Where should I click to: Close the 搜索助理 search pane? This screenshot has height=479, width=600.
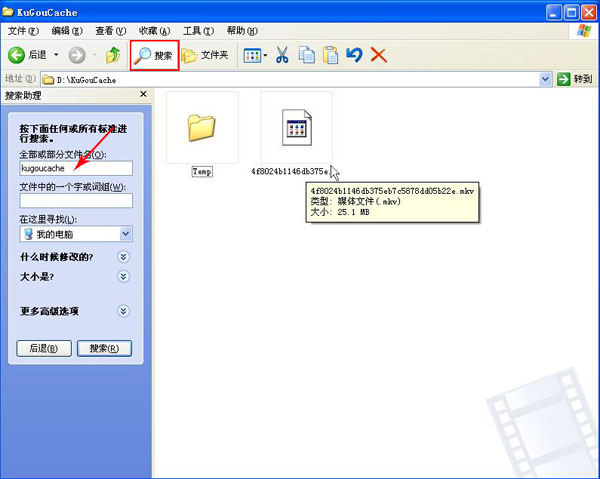click(143, 94)
